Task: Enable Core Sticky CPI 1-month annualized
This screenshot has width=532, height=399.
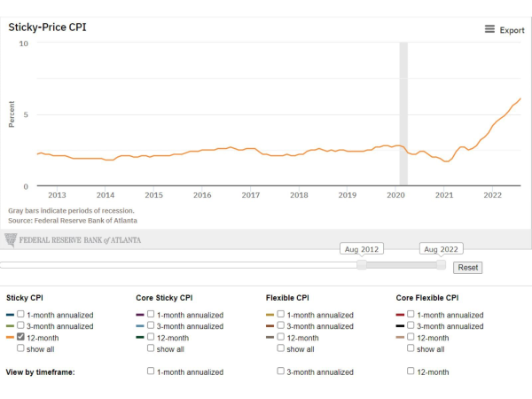Action: (151, 314)
